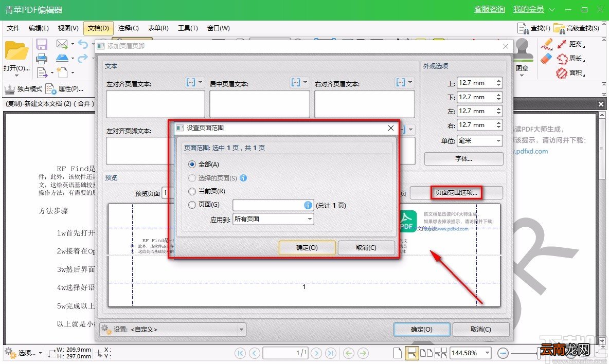Click 确定(O) in header footer dialog

[x=421, y=330]
